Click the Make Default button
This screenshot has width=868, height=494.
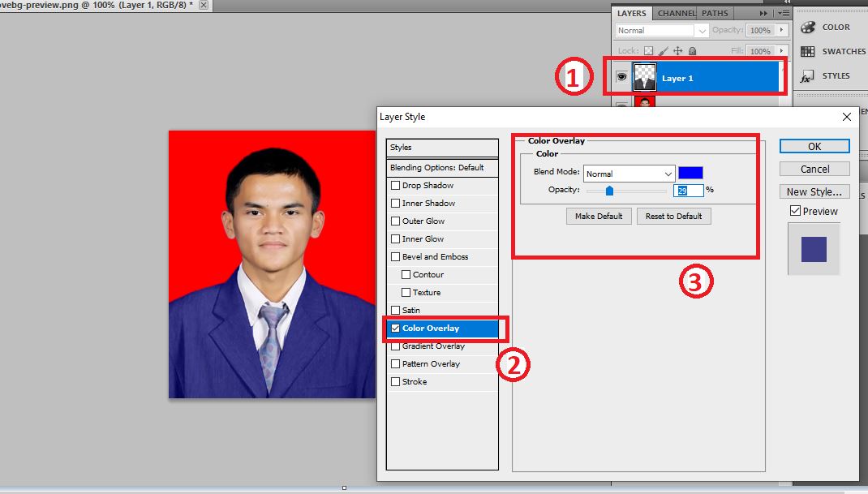point(599,216)
